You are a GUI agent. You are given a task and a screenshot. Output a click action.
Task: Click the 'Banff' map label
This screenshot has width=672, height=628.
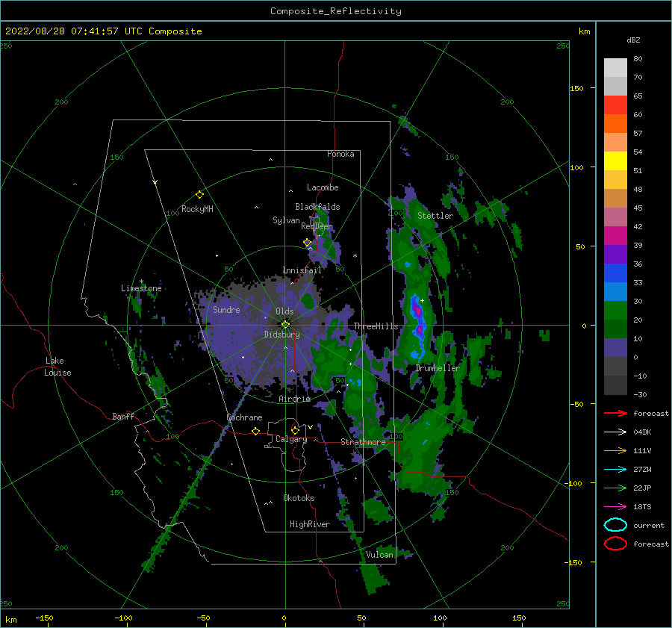click(123, 416)
